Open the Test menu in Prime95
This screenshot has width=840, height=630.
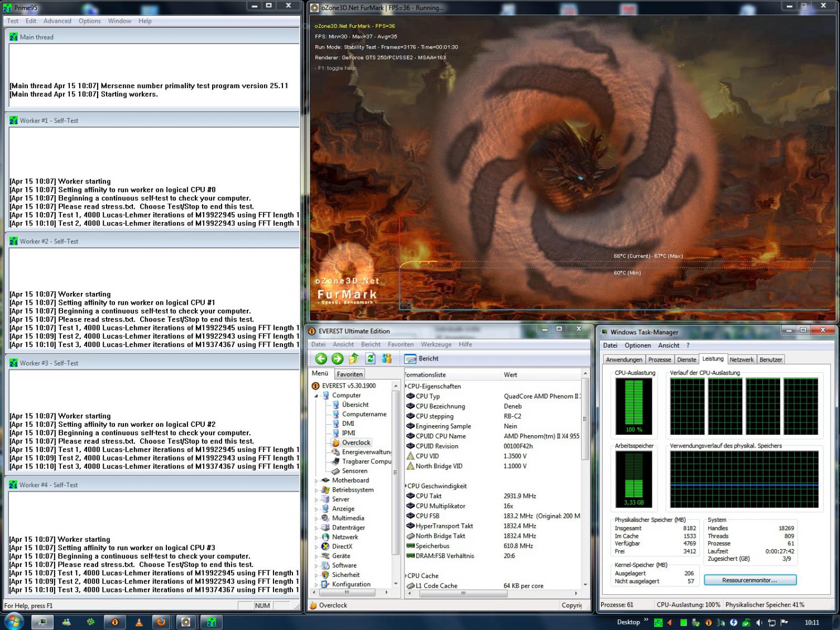[x=12, y=21]
